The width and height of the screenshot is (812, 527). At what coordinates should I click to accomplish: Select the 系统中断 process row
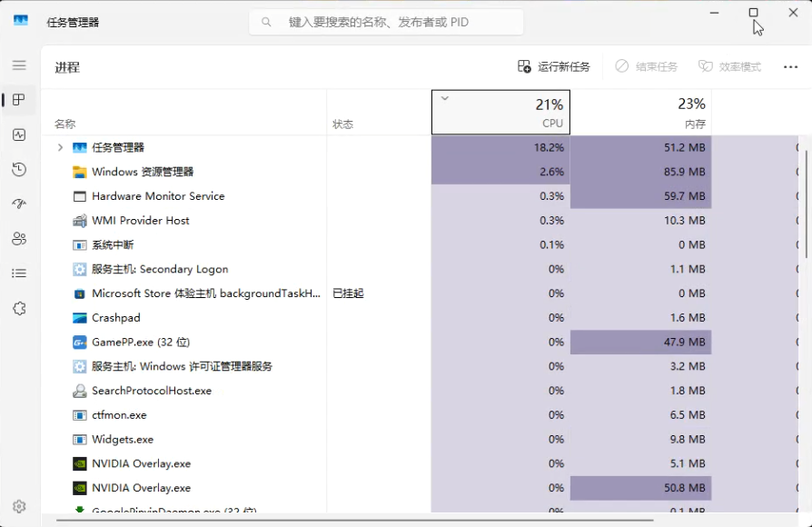[420, 244]
